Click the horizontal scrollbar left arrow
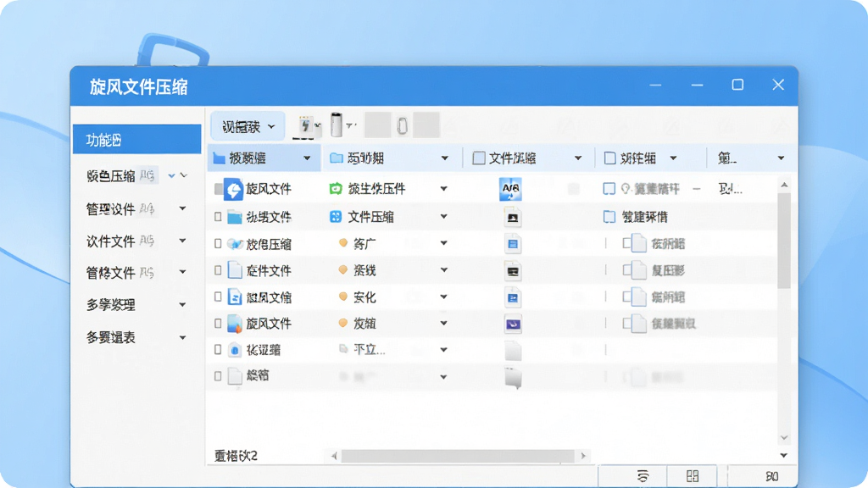This screenshot has width=868, height=488. coord(334,456)
